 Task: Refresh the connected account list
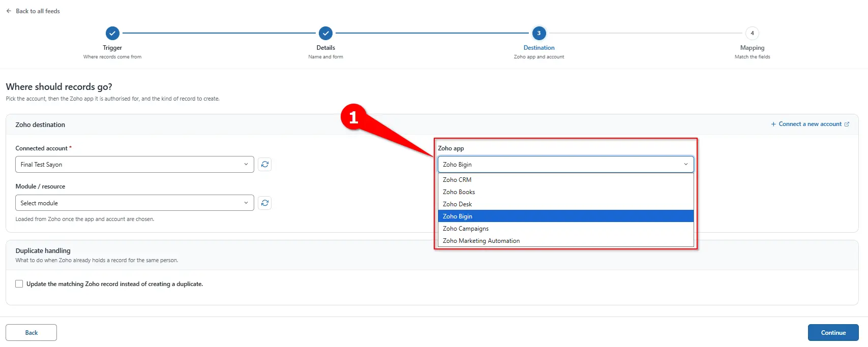click(264, 165)
